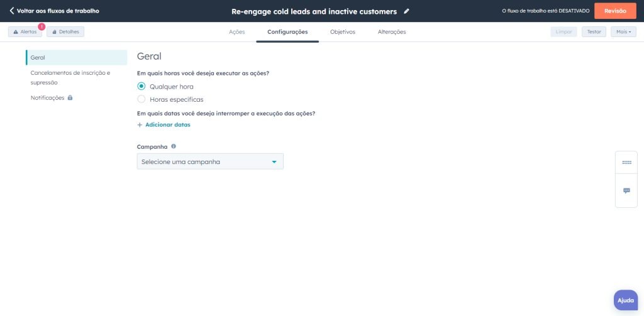Select the Qualquer hora radio option

142,86
